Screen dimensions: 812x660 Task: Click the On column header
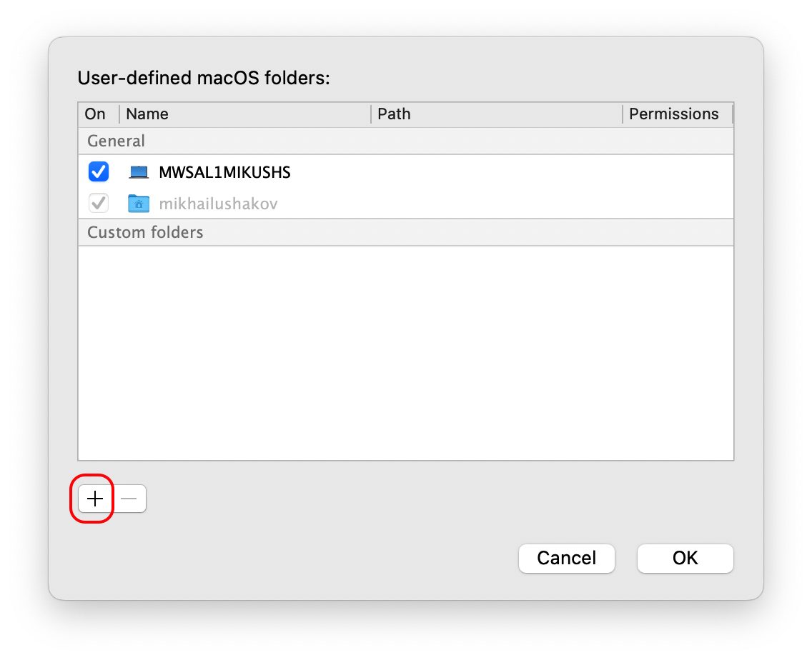coord(95,114)
